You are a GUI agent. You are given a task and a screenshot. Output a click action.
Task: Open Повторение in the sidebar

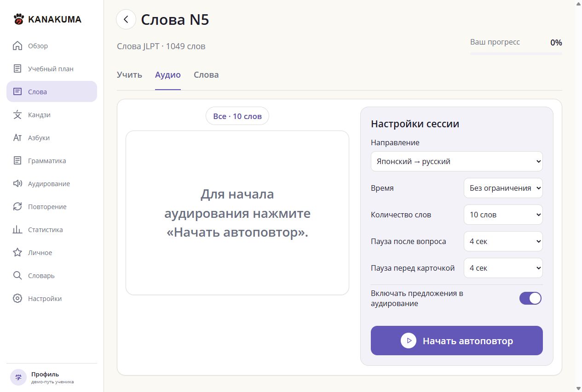tap(52, 207)
